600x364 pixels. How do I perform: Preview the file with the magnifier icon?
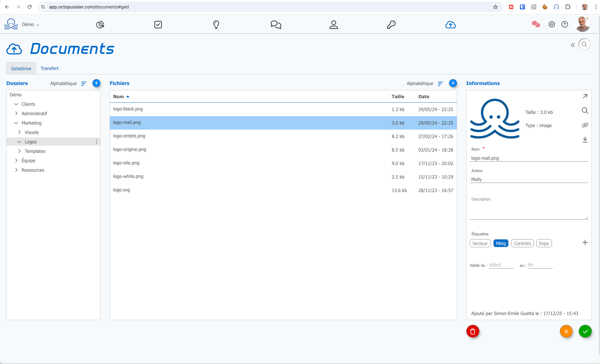click(x=585, y=110)
